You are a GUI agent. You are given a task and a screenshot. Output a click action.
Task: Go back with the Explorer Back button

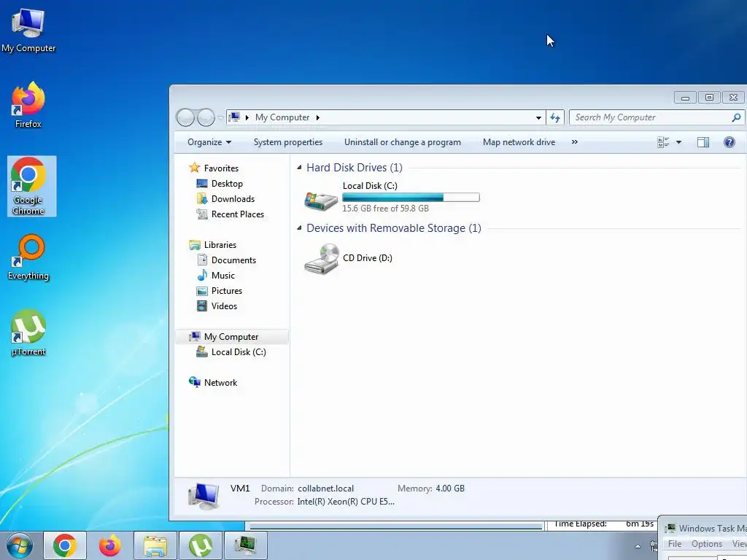point(185,117)
